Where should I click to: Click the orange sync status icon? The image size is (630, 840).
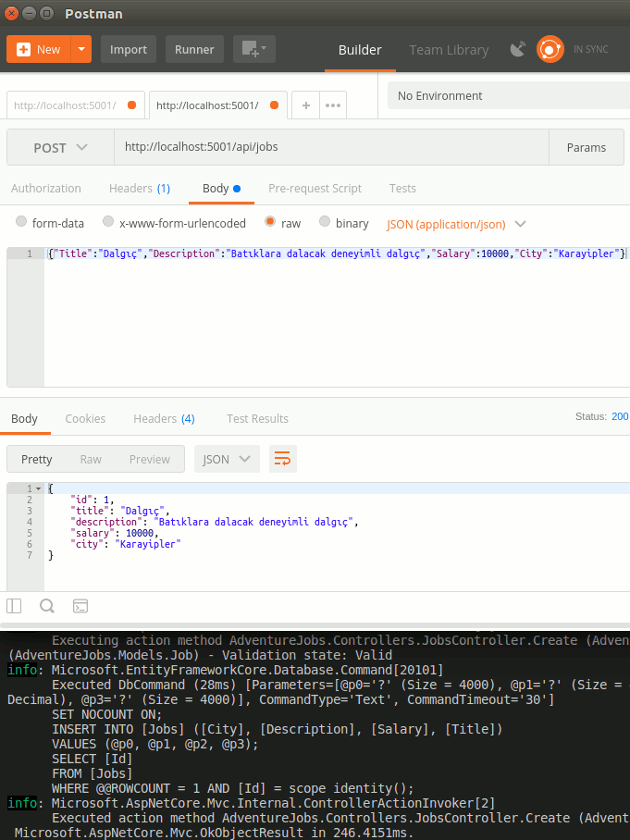[550, 49]
